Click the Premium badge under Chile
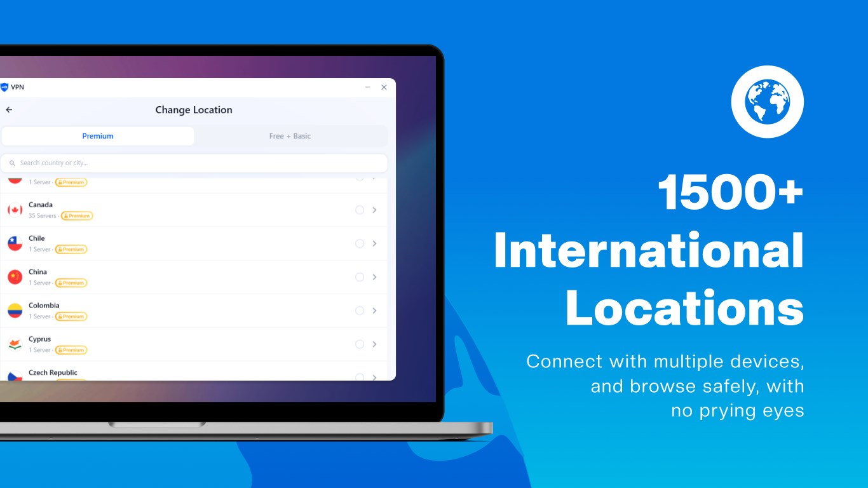This screenshot has width=868, height=488. coord(71,250)
